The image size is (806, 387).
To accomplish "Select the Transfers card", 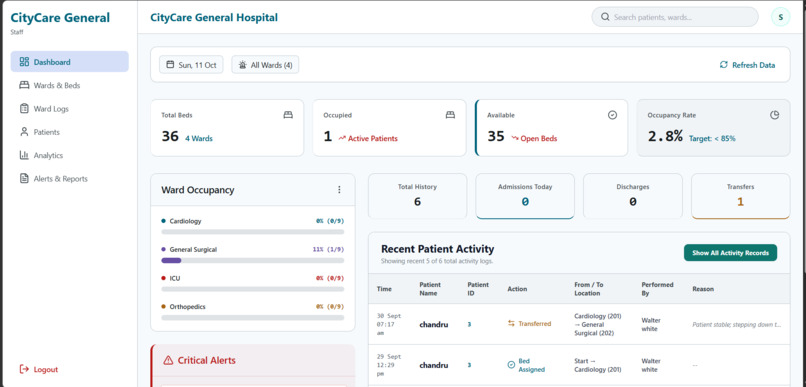I will 741,196.
